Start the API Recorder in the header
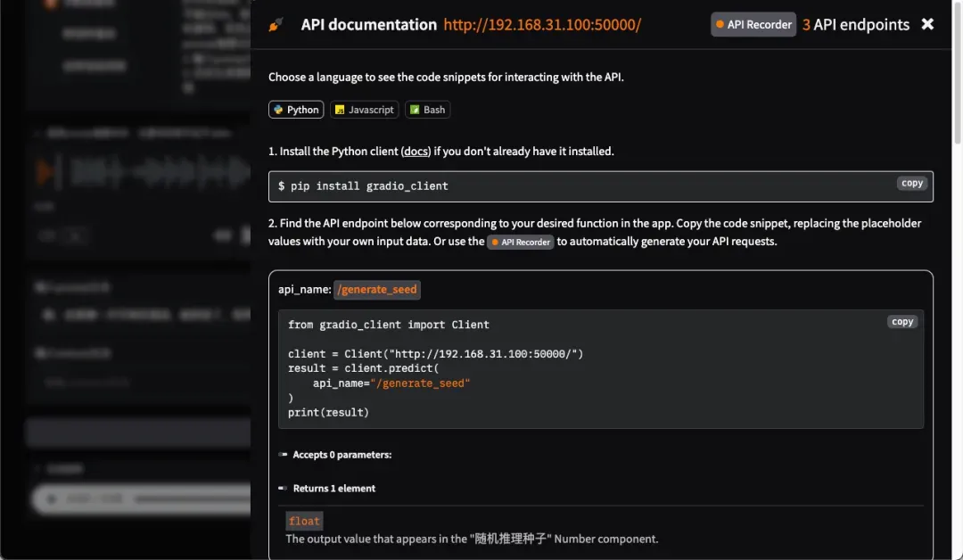 pos(753,24)
